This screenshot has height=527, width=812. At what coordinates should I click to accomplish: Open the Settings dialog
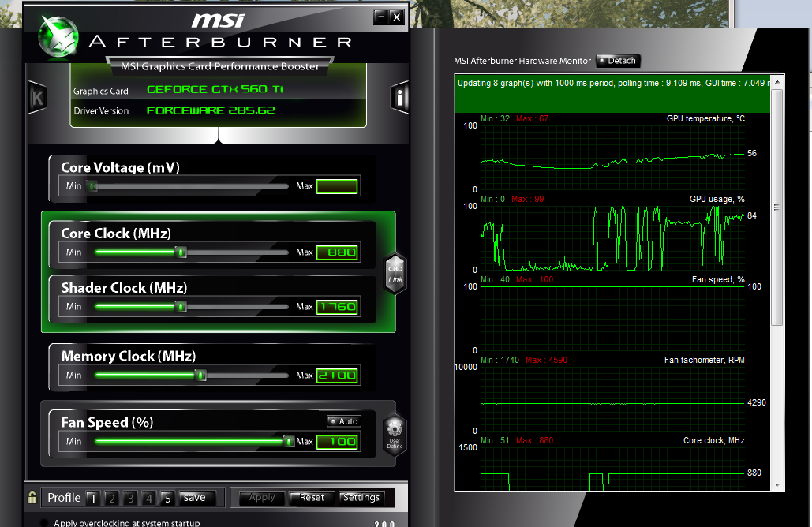(x=361, y=498)
